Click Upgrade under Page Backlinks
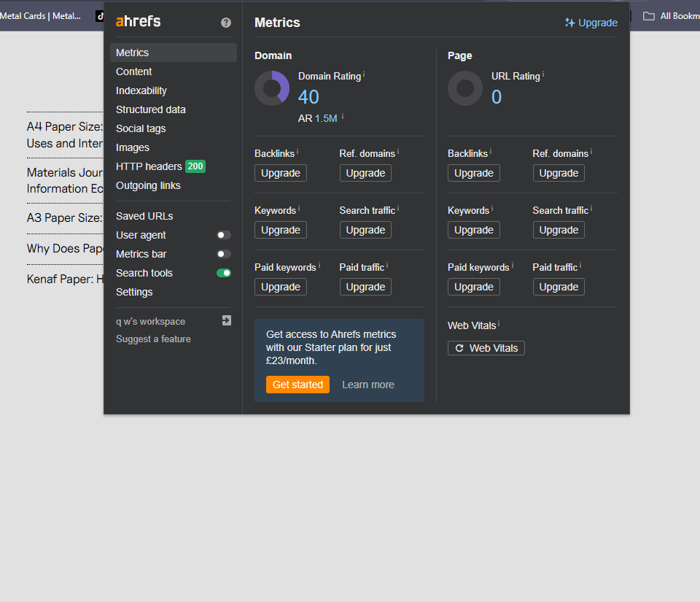This screenshot has width=700, height=602. (474, 173)
